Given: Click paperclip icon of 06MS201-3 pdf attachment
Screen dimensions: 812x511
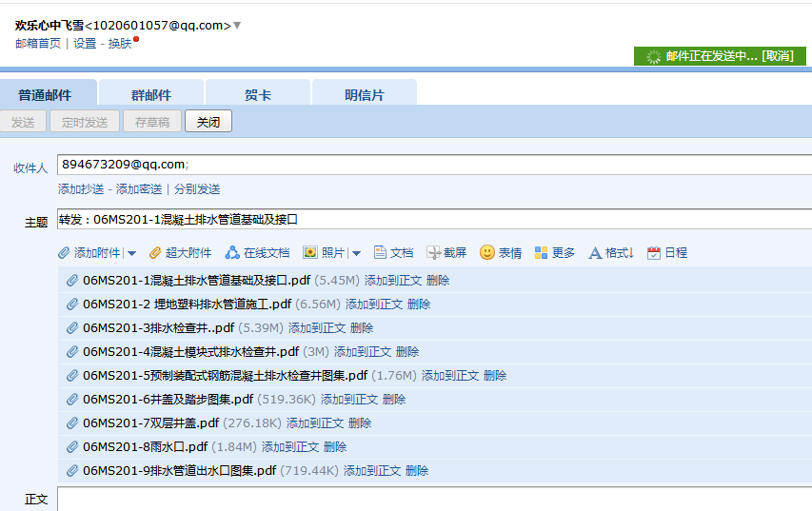Looking at the screenshot, I should [x=72, y=328].
